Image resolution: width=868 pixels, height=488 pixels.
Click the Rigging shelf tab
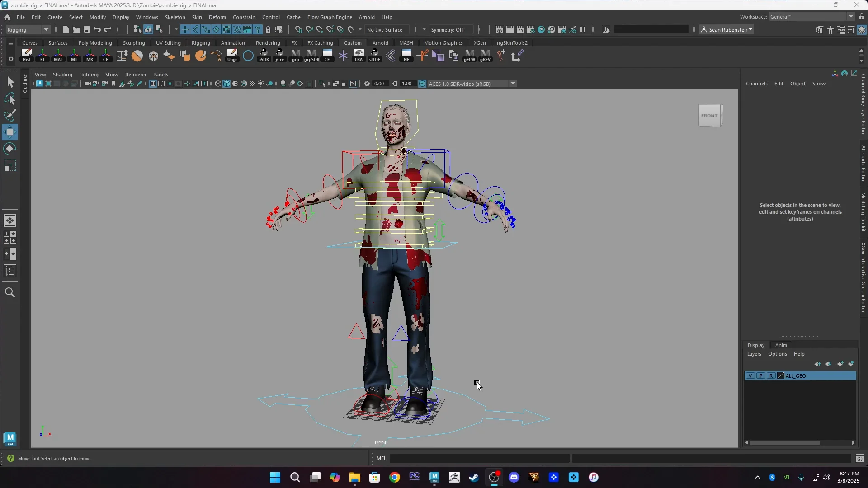(x=201, y=42)
